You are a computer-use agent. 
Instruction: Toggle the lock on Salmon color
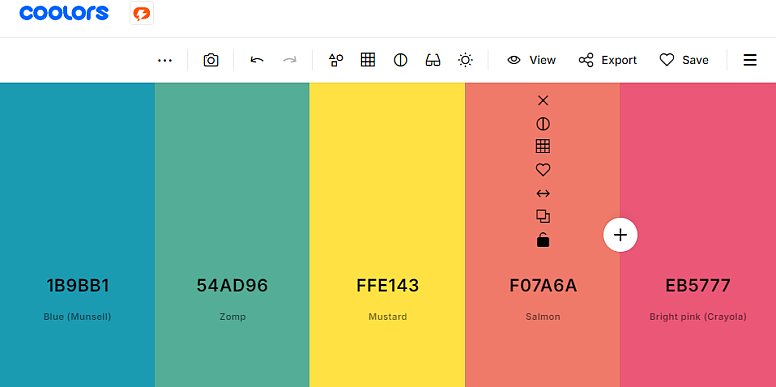pos(543,240)
